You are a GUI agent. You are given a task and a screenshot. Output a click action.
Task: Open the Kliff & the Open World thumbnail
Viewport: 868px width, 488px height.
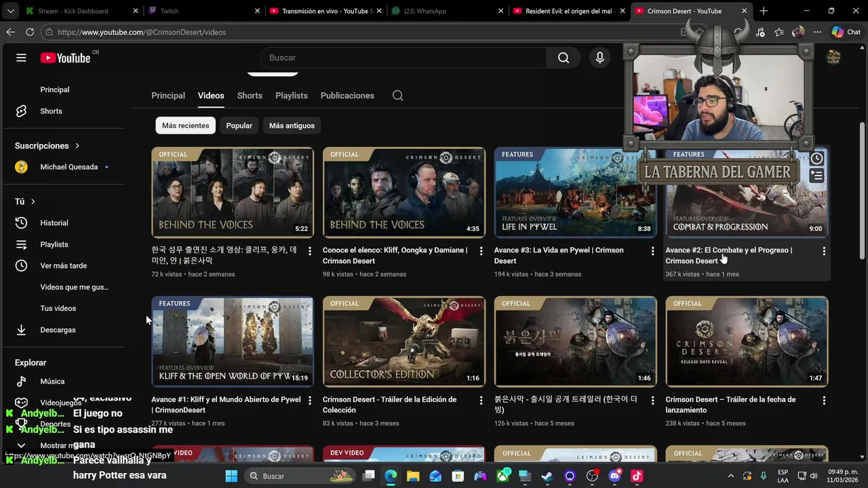pyautogui.click(x=233, y=342)
